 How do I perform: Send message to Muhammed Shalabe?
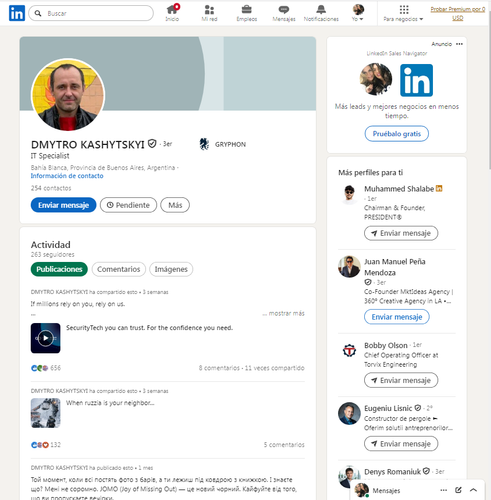click(x=401, y=233)
